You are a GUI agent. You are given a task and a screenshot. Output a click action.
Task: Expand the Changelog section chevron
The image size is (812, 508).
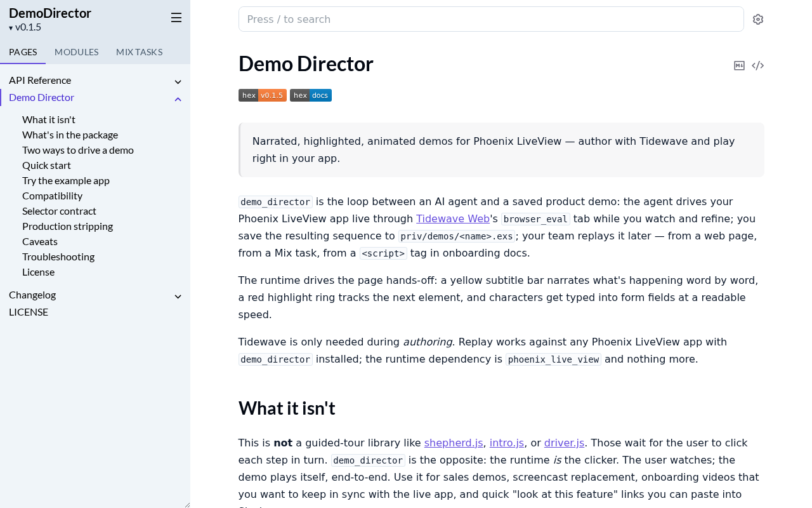pyautogui.click(x=178, y=296)
